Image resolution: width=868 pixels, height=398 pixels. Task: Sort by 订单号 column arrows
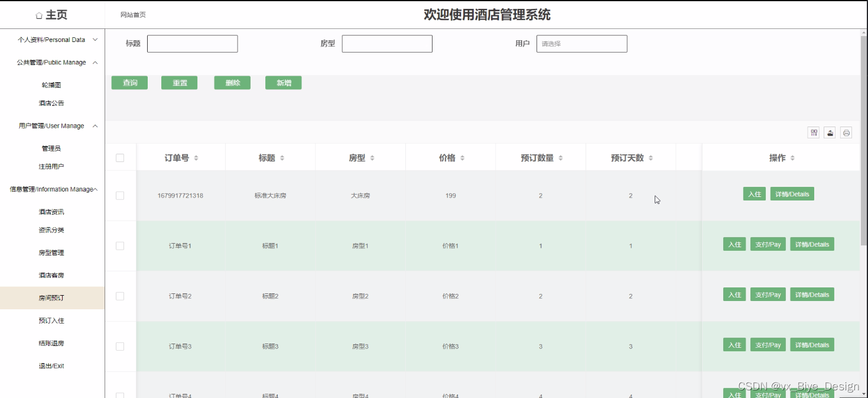tap(196, 158)
